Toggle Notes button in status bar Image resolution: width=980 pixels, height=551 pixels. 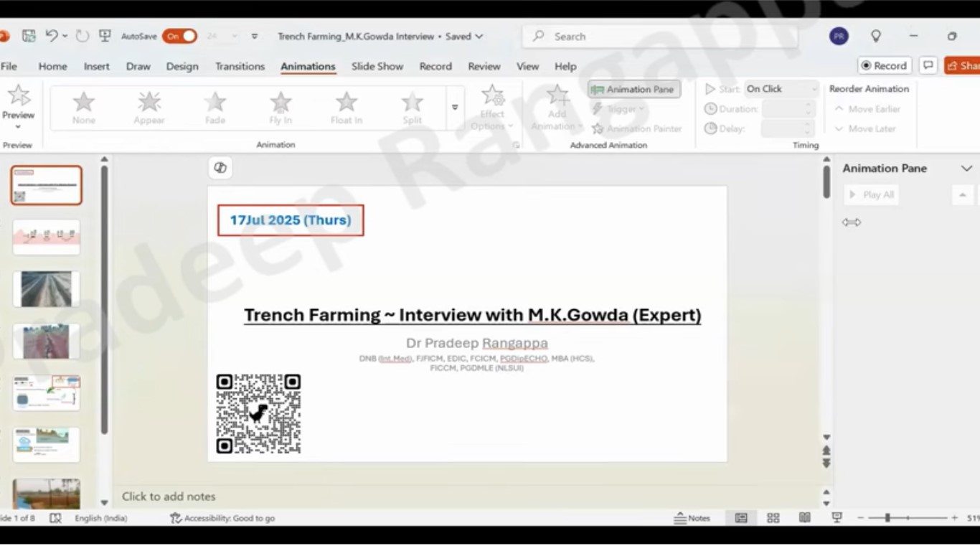692,518
